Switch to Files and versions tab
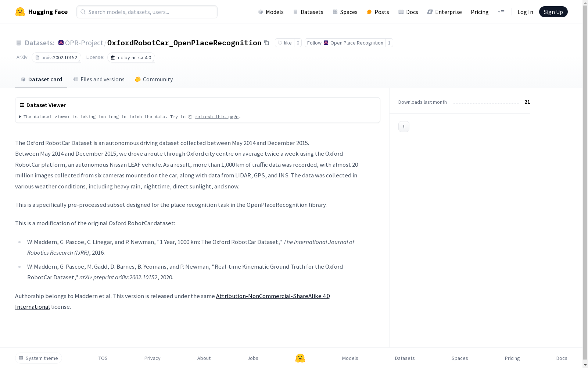588x368 pixels. pyautogui.click(x=98, y=79)
